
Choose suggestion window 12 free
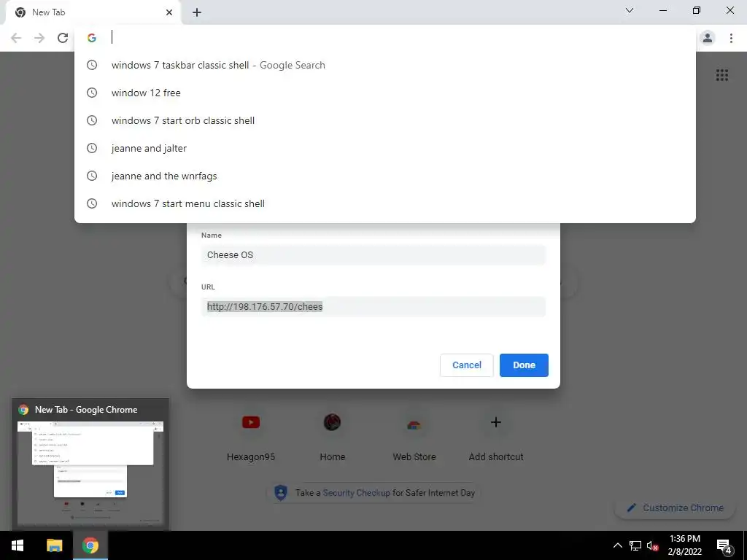pyautogui.click(x=385, y=93)
